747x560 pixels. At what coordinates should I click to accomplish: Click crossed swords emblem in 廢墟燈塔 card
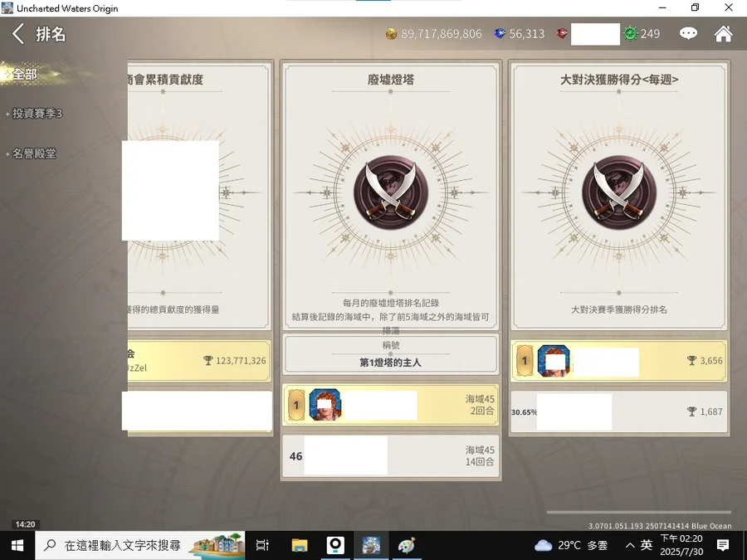tap(391, 192)
